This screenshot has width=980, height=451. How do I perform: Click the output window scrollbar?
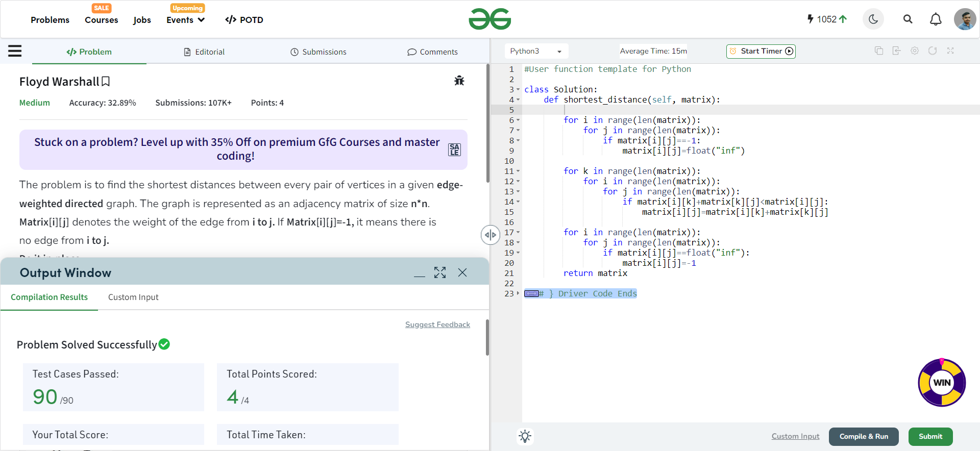tap(487, 338)
